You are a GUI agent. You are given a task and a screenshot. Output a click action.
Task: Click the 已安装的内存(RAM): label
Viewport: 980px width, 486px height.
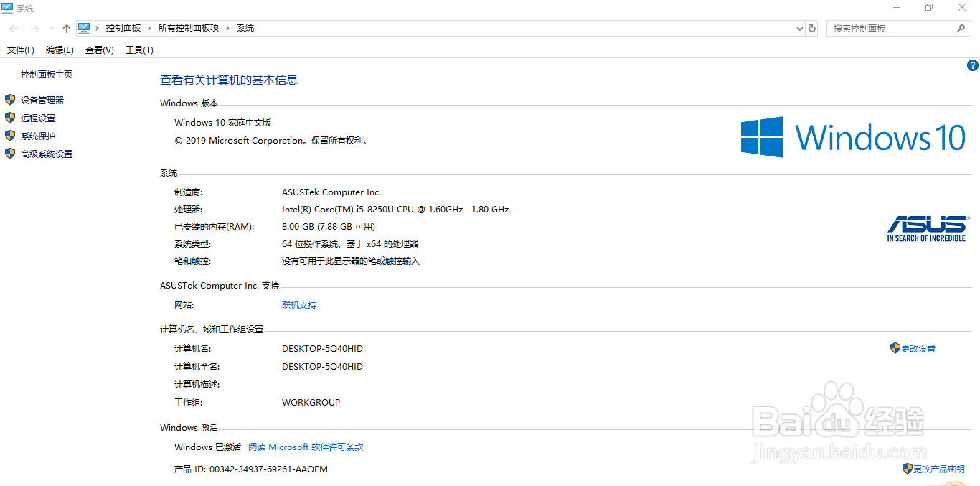215,227
